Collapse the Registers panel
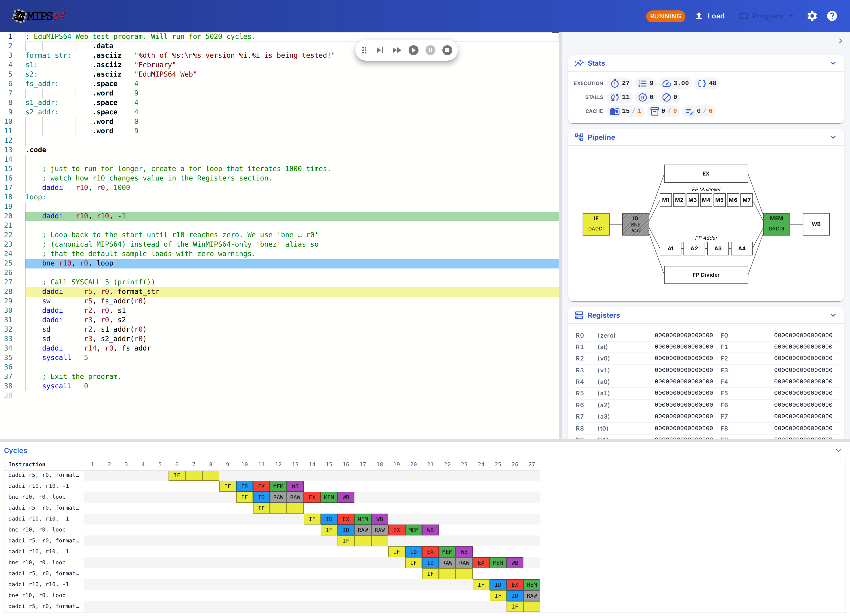 click(x=833, y=315)
